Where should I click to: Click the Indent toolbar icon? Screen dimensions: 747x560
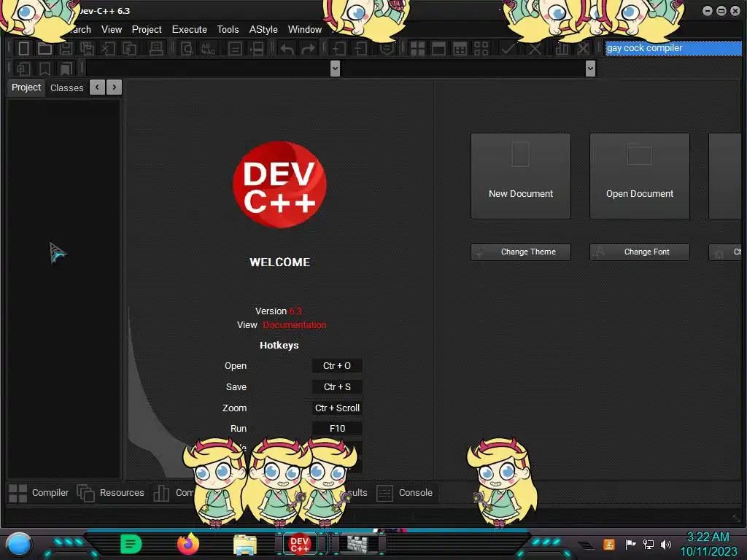point(339,49)
